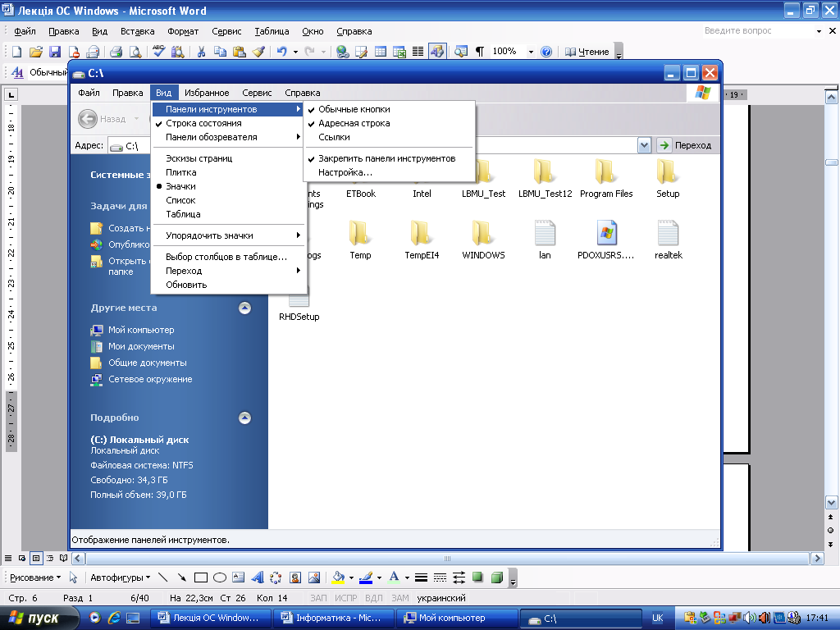Click Insert Table icon in Word toolbar
Viewport: 840px width, 630px height.
pos(381,52)
